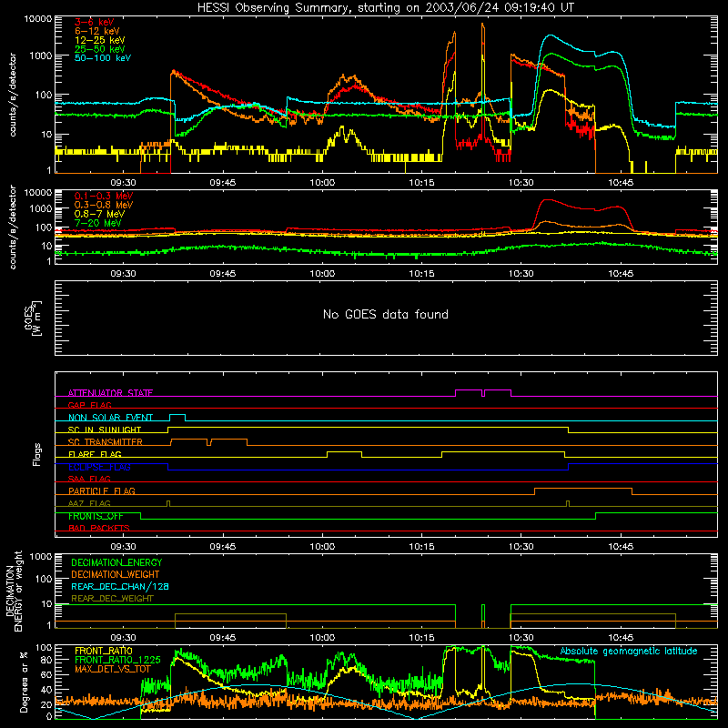Select the SAA_FLAG label
The height and width of the screenshot is (728, 728).
[89, 479]
